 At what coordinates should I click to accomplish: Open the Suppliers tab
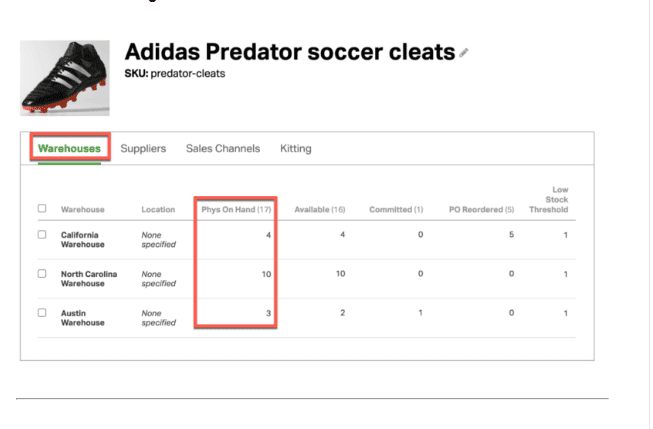[x=143, y=148]
